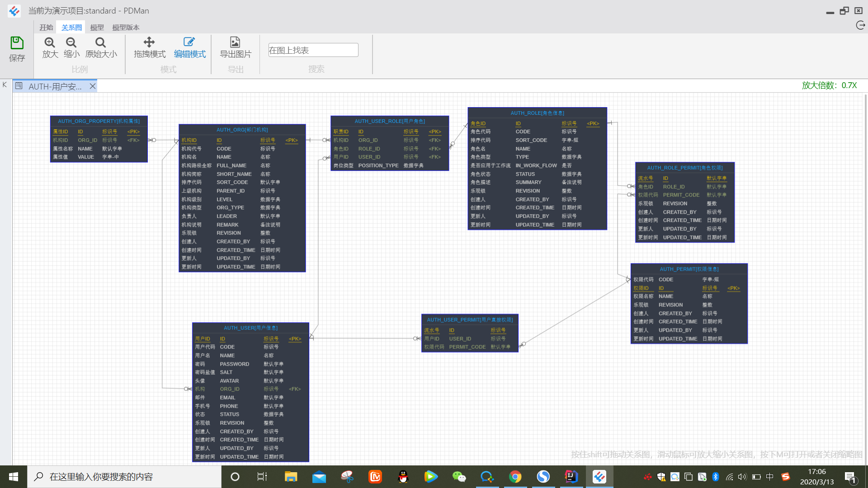
Task: Click the PDMan taskbar icon
Action: [599, 477]
